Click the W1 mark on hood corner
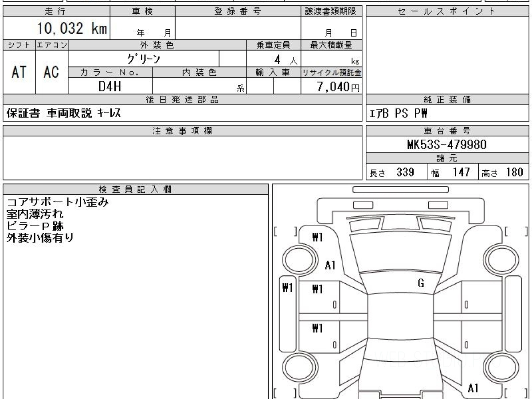Viewport: 532px width, 399px height. click(x=317, y=237)
